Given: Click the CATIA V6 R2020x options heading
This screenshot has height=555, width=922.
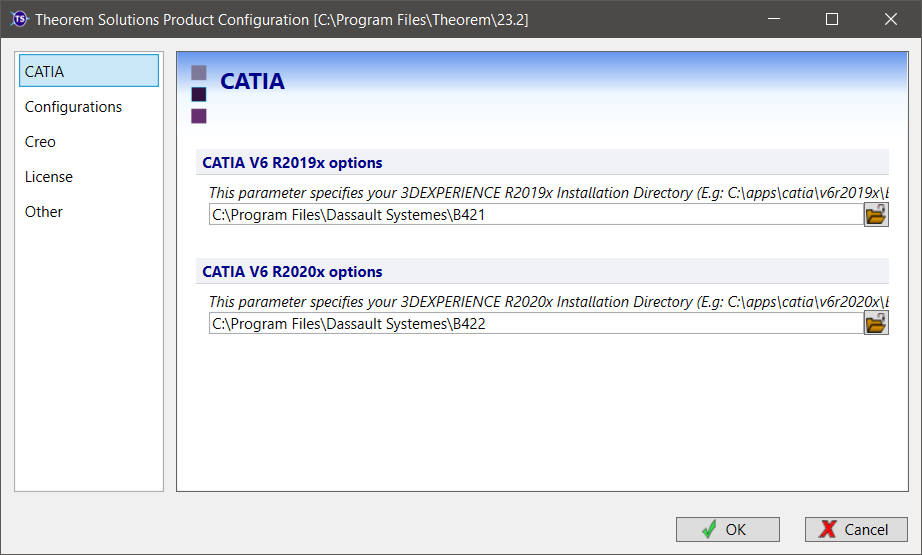Looking at the screenshot, I should [292, 272].
